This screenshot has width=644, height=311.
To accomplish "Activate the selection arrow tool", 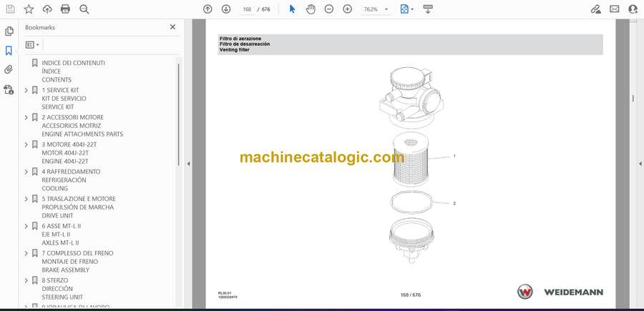I will point(292,9).
